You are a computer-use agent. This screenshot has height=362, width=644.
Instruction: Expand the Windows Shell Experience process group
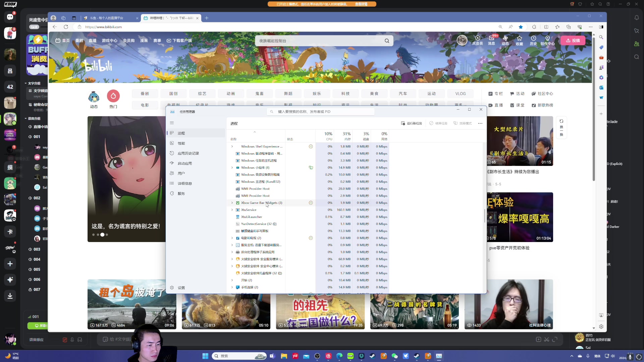coord(232,146)
